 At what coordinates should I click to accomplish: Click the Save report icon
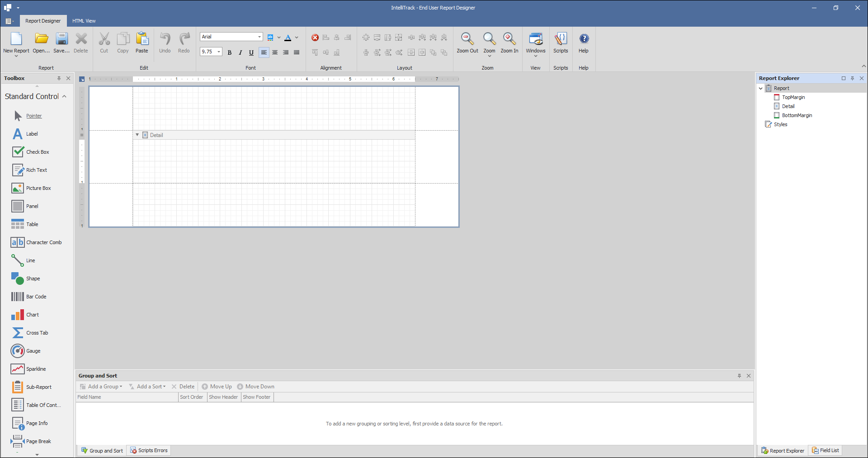point(61,39)
